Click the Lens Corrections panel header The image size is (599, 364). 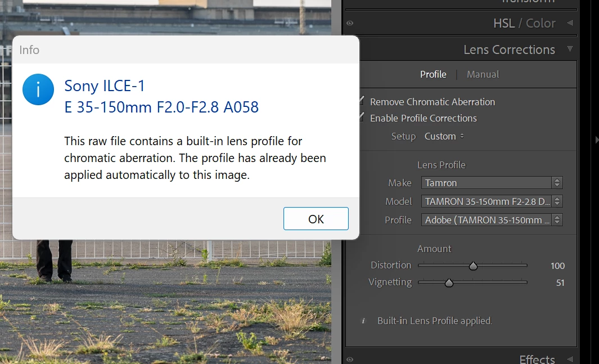pyautogui.click(x=509, y=50)
